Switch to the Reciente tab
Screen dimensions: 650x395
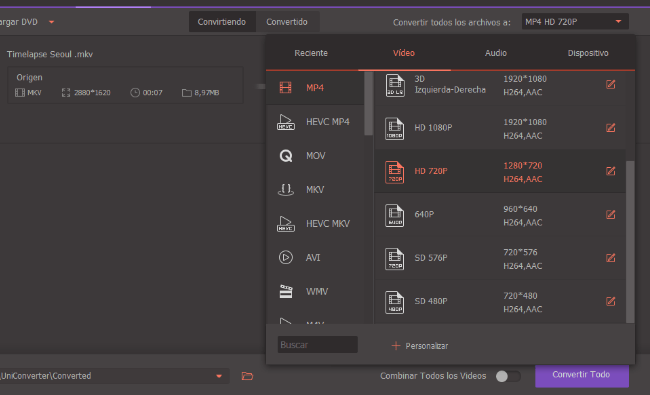(311, 53)
